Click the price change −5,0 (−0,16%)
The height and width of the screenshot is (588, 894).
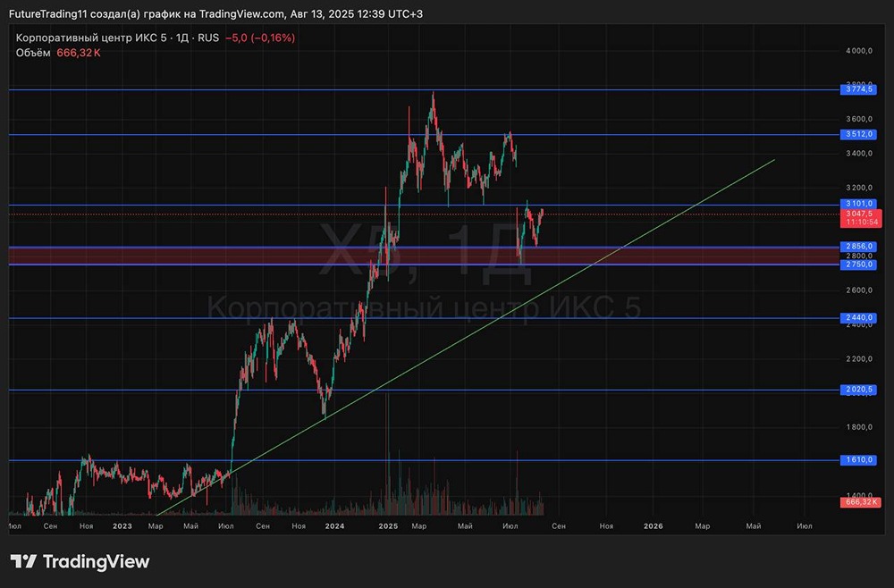(260, 38)
